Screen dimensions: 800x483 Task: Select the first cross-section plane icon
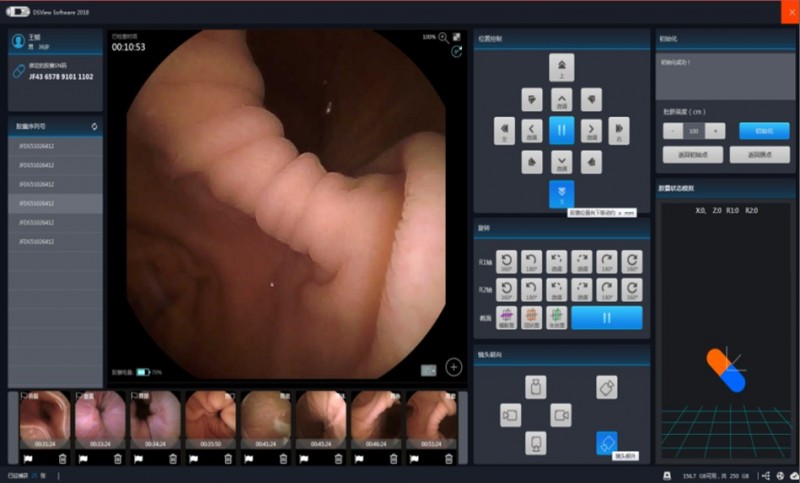508,316
